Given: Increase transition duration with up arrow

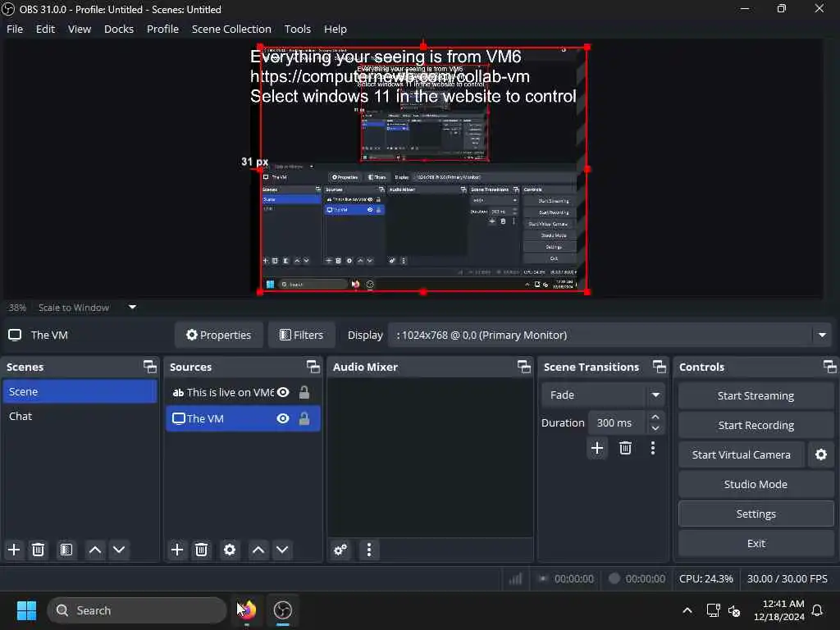Looking at the screenshot, I should [x=655, y=417].
